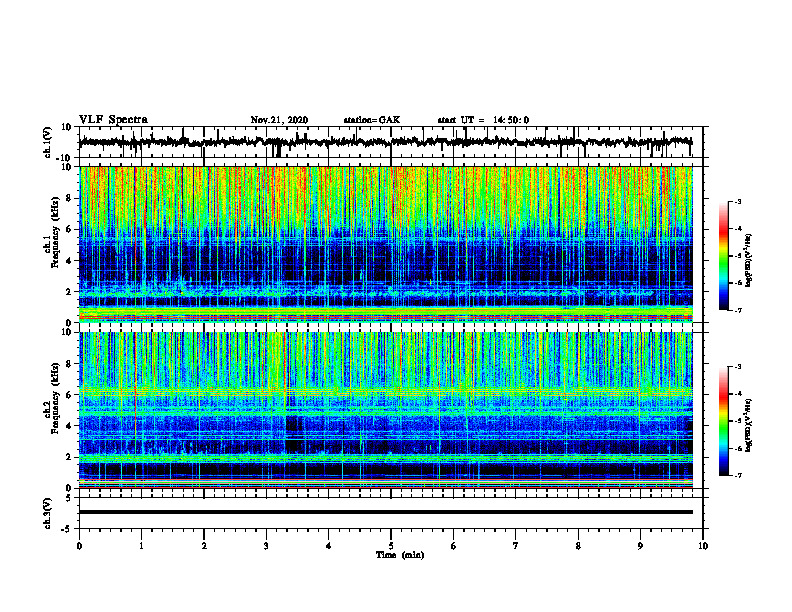
Task: Click time axis tick label "6"
Action: click(454, 546)
